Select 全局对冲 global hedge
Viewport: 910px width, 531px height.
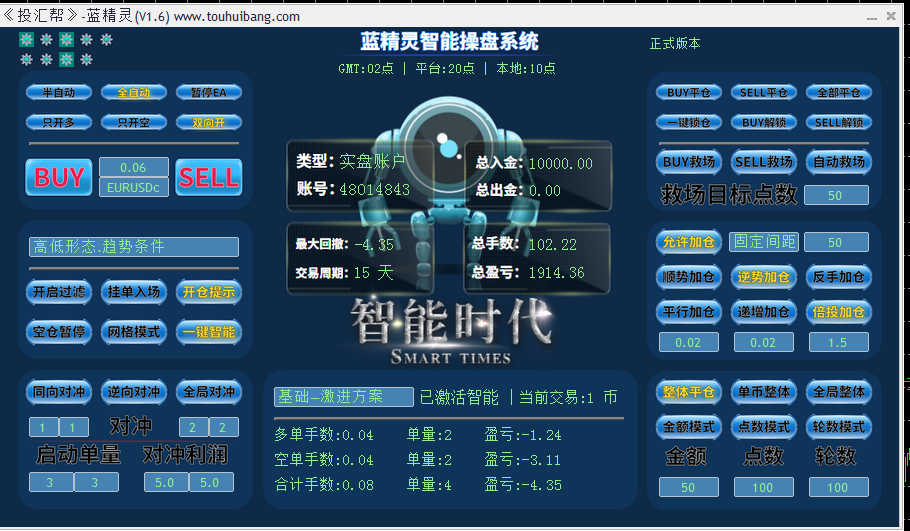click(208, 392)
